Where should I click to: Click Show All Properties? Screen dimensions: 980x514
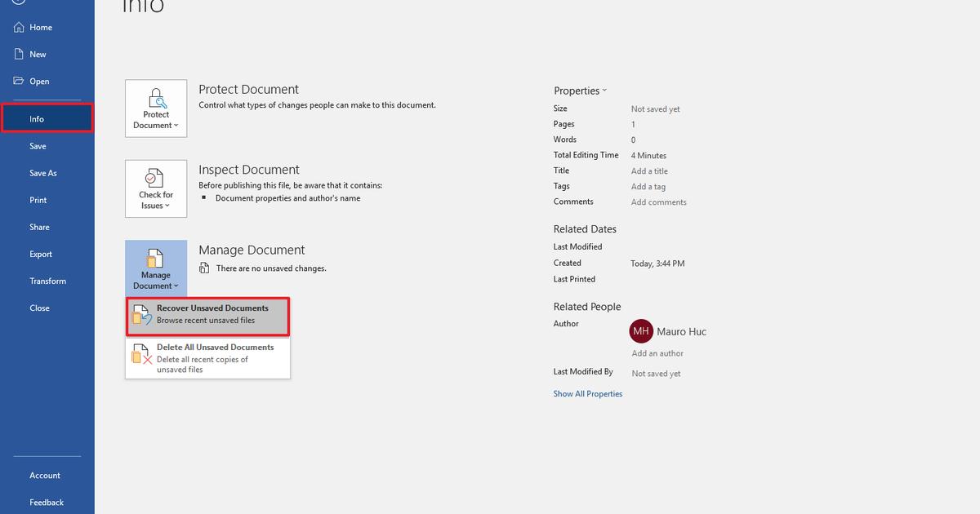(x=587, y=393)
